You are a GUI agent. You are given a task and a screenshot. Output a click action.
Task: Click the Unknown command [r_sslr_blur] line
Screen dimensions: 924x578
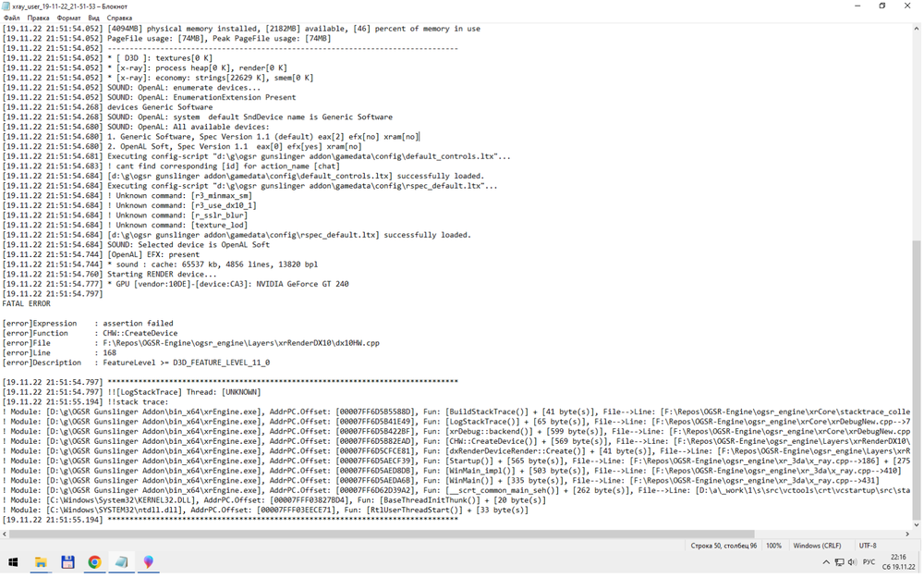[125, 215]
